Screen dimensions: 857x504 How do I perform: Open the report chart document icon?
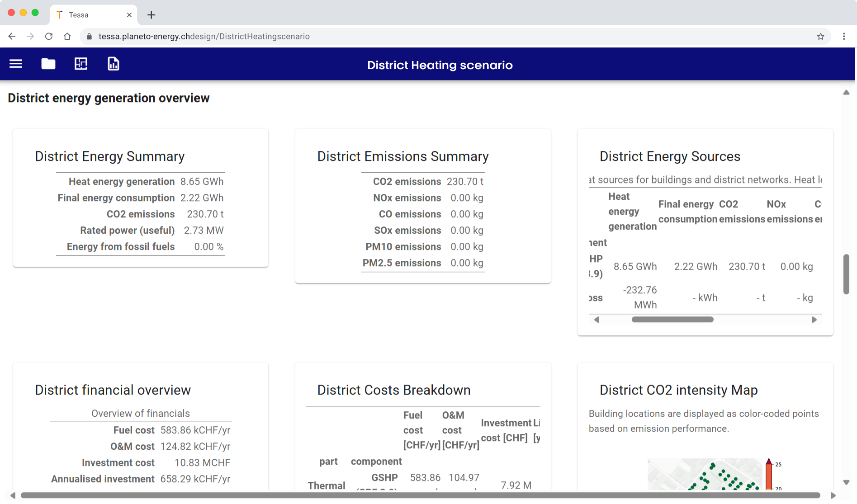pos(114,64)
